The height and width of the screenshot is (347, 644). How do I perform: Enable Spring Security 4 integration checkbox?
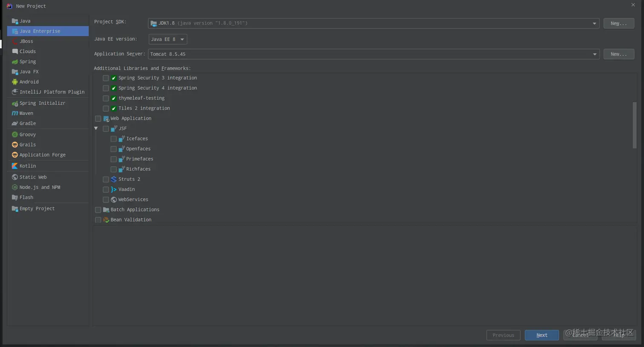pos(106,88)
